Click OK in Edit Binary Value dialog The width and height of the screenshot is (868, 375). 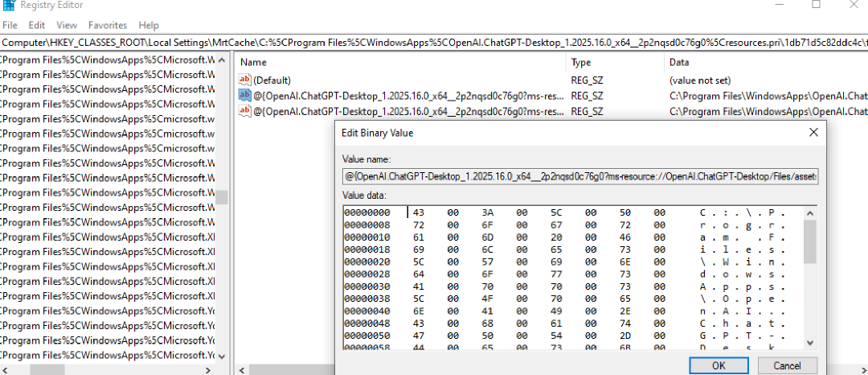pyautogui.click(x=719, y=365)
